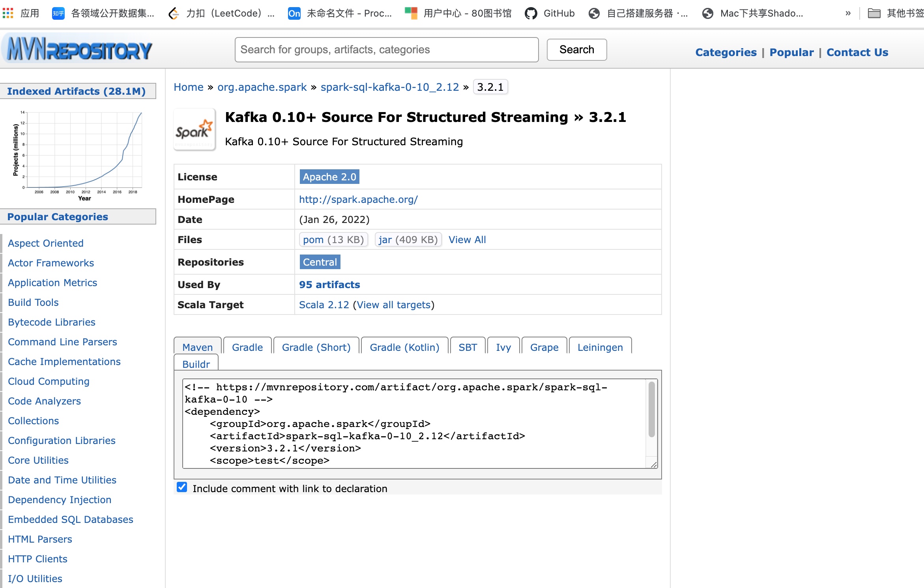Open the Popular header link
The image size is (924, 588).
coord(791,52)
